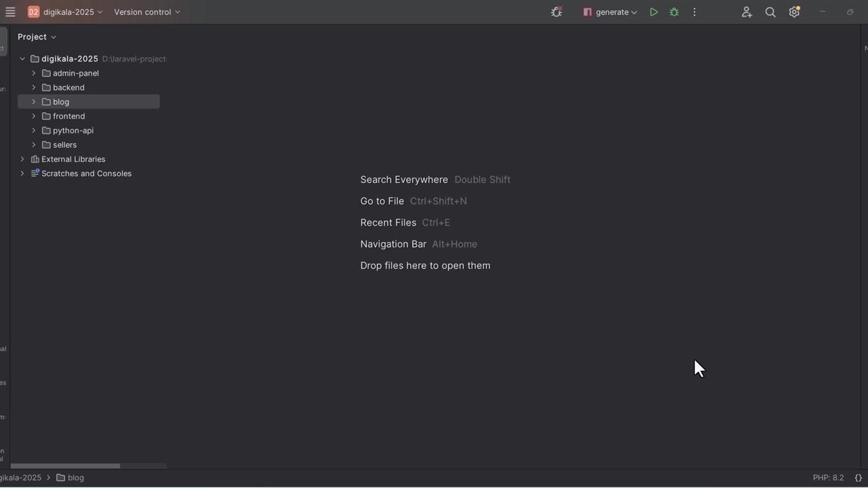Click the Run green play icon
This screenshot has height=488, width=868.
pyautogui.click(x=654, y=12)
